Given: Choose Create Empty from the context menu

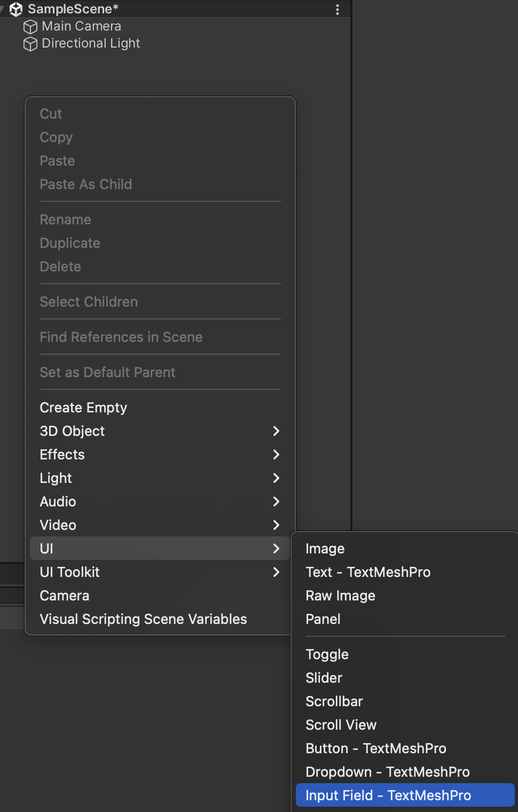Looking at the screenshot, I should click(x=83, y=408).
